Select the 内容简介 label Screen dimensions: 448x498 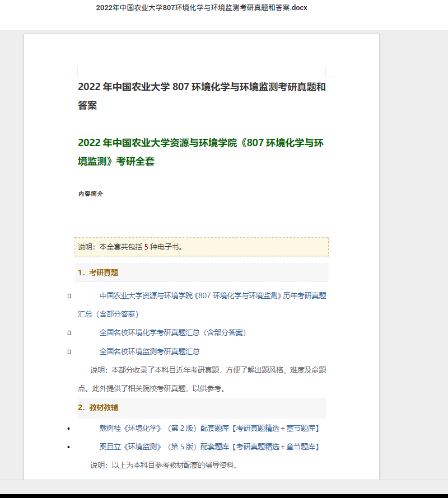click(91, 194)
